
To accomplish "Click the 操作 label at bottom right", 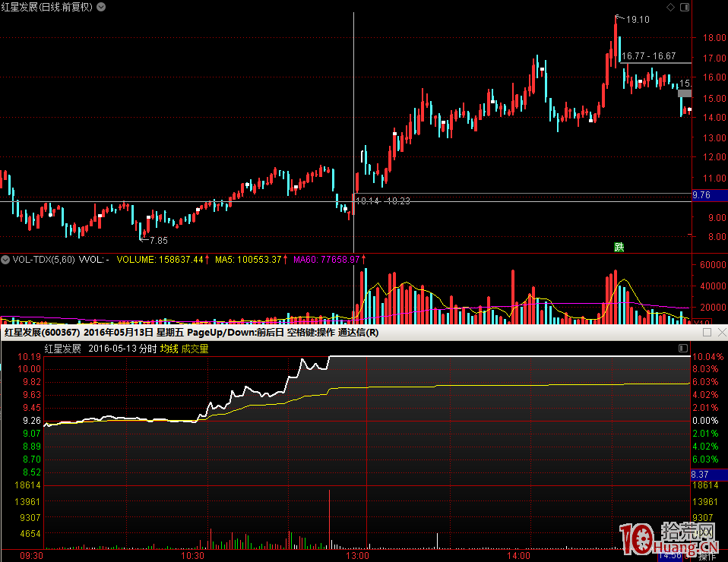I will click(707, 556).
